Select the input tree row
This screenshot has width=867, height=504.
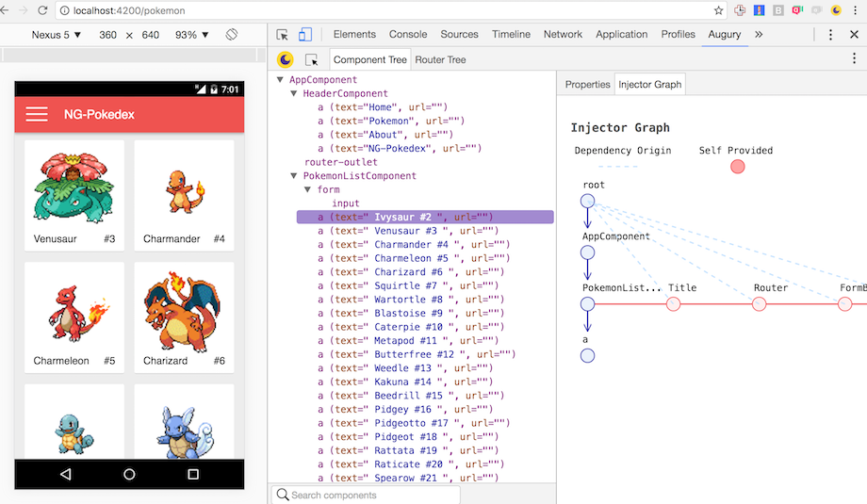[346, 203]
